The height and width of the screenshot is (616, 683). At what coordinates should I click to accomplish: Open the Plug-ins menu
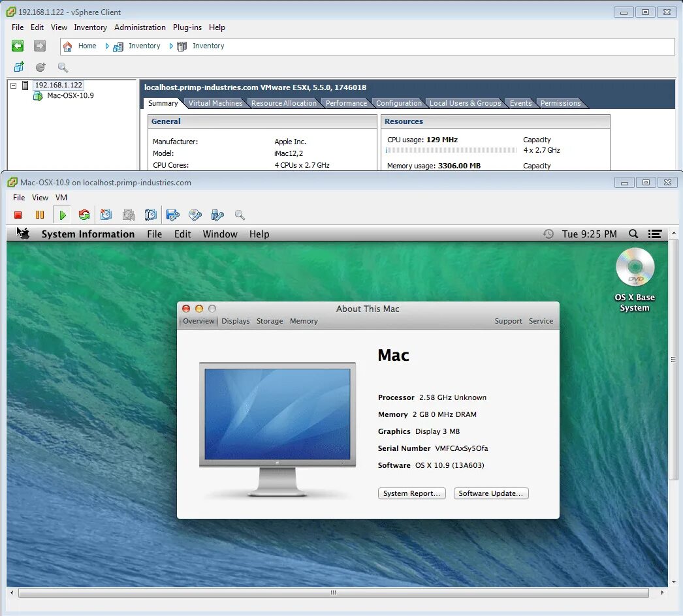[x=187, y=27]
